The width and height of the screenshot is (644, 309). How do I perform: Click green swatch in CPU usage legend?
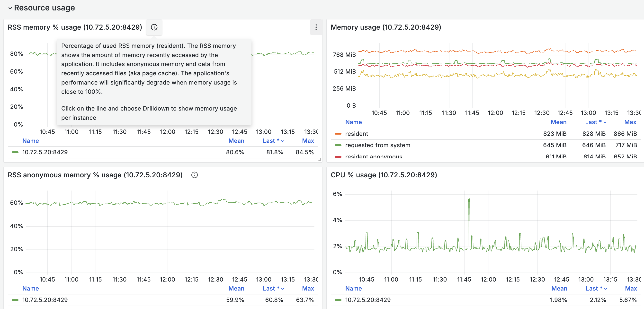click(x=338, y=300)
